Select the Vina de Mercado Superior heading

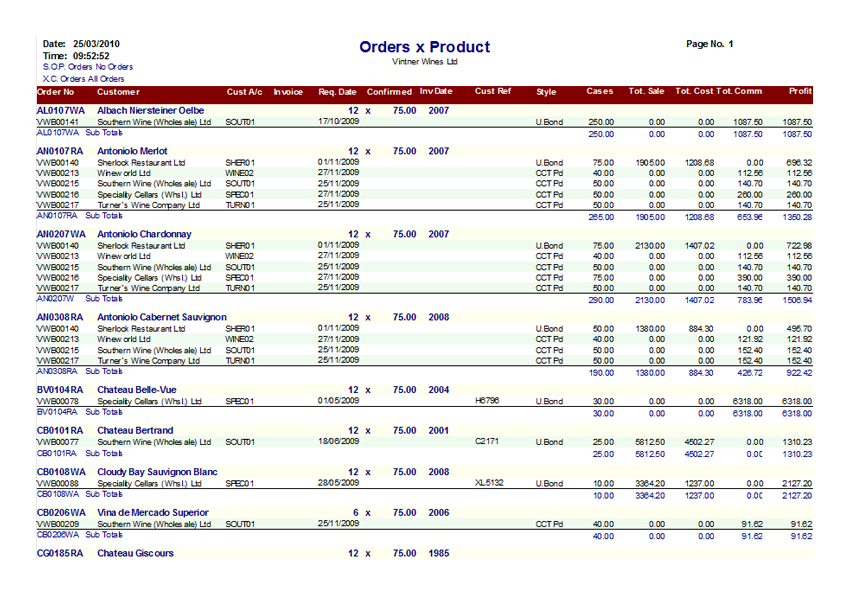(x=153, y=512)
